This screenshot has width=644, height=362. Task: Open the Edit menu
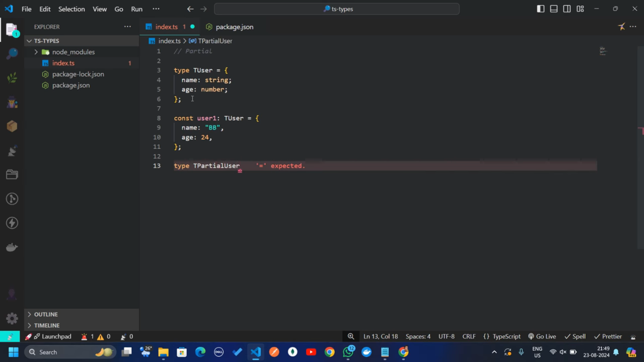coord(45,9)
